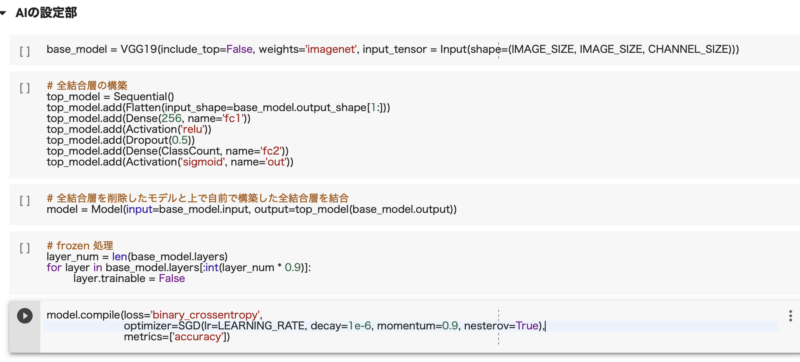
Task: Run the VGG19 base_model cell via its brackets
Action: (x=24, y=51)
